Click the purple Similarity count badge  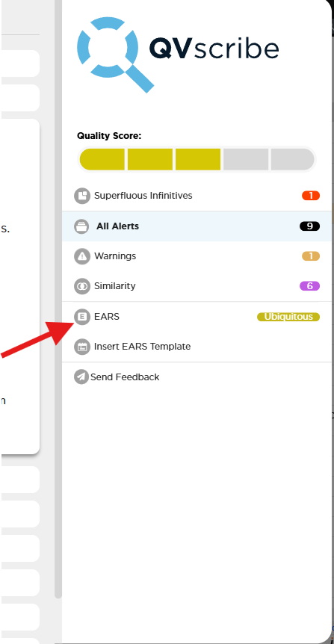(310, 286)
